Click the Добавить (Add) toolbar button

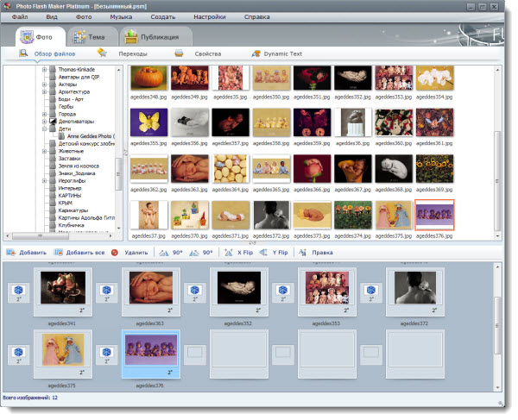point(26,253)
